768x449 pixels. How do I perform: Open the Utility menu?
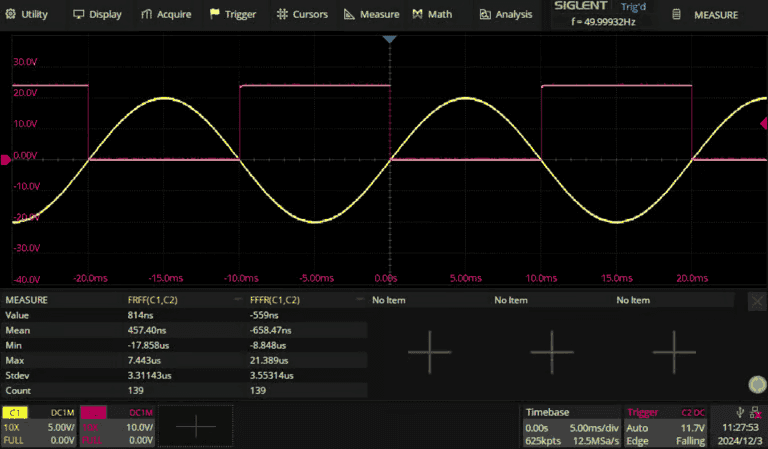click(27, 14)
